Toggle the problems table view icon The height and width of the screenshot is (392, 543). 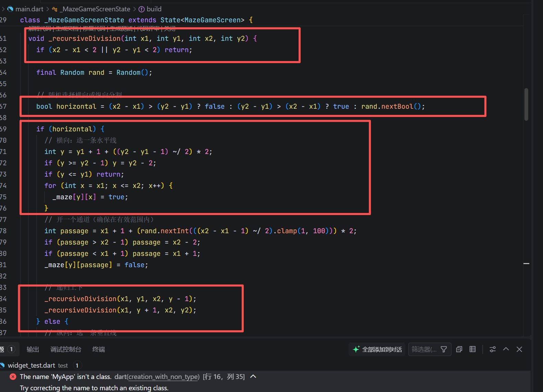coord(473,349)
